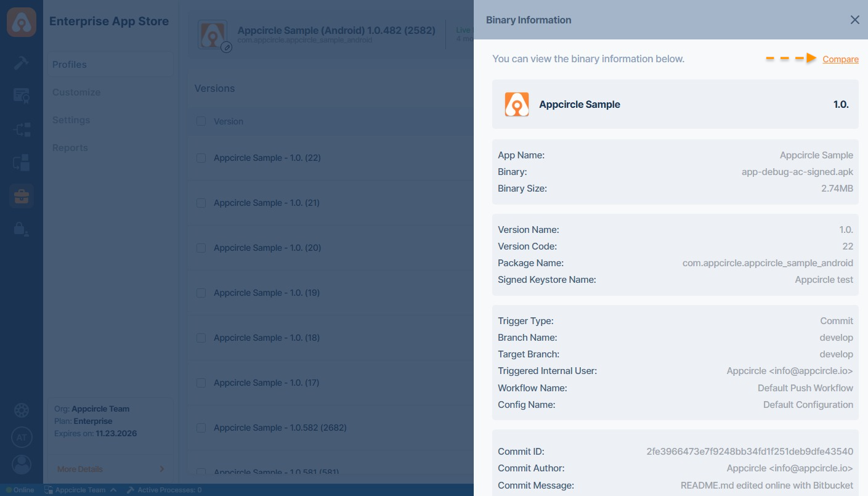Click the AT organization initials badge
868x496 pixels.
[22, 437]
